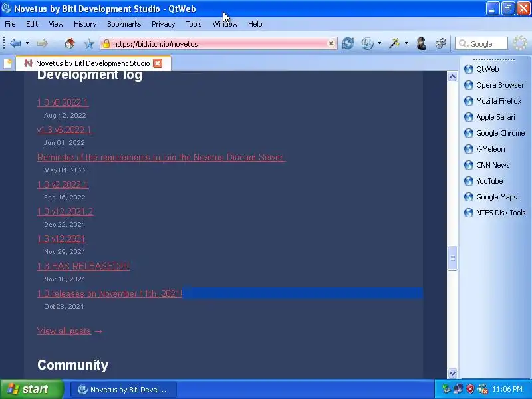Open the History menu
Viewport: 532px width, 399px height.
coord(85,24)
